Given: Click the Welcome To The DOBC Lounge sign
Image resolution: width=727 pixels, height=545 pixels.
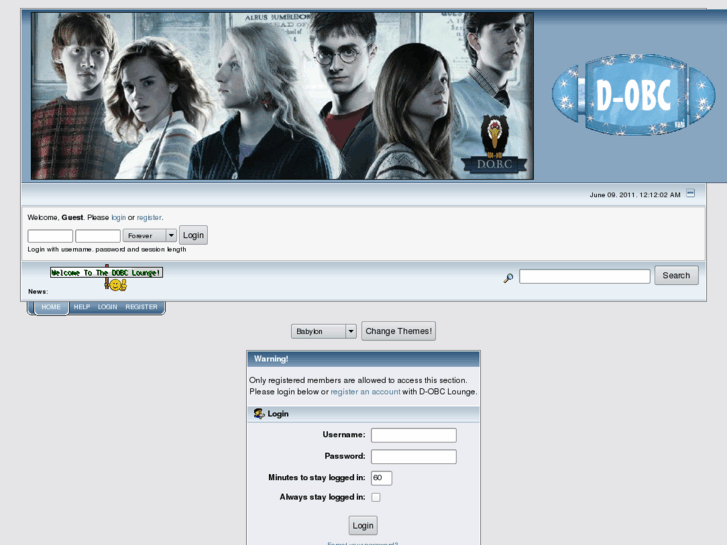Looking at the screenshot, I should pyautogui.click(x=107, y=273).
